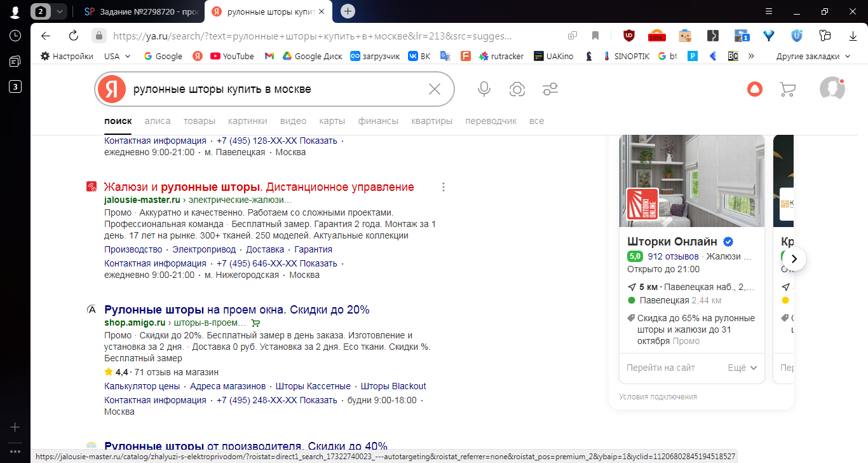Show more bookmarks double chevron

tap(752, 56)
